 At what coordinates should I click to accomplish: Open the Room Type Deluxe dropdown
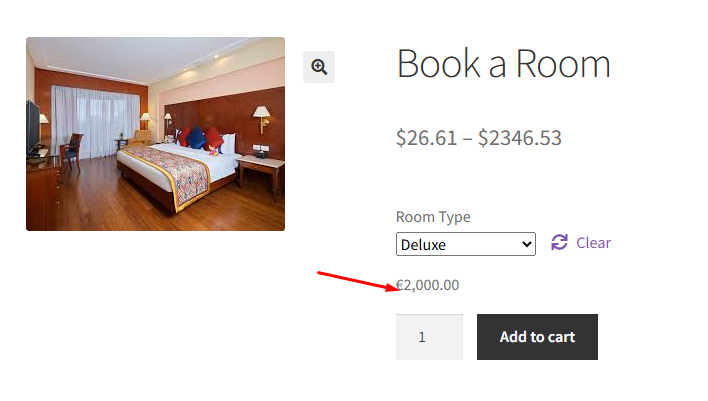click(x=465, y=244)
